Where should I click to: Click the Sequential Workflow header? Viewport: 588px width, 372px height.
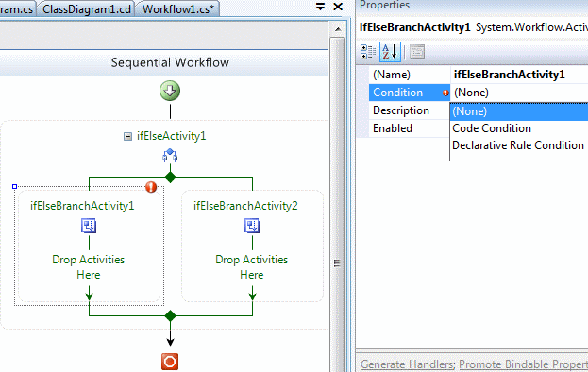(170, 62)
